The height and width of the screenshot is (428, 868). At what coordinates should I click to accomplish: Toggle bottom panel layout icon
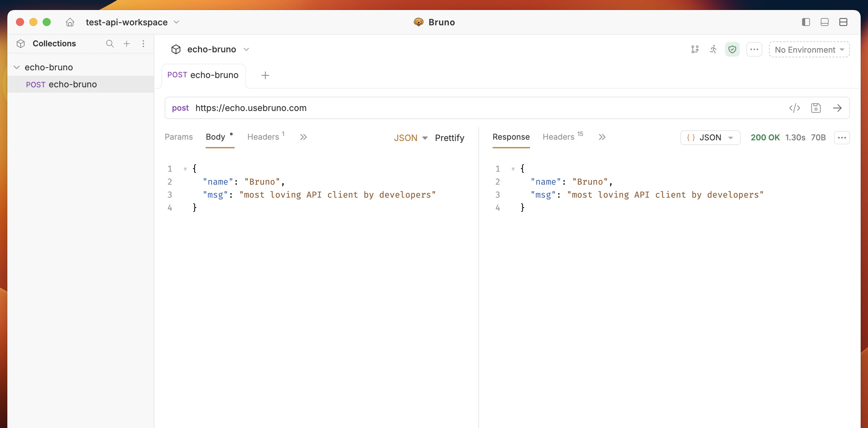click(x=824, y=22)
